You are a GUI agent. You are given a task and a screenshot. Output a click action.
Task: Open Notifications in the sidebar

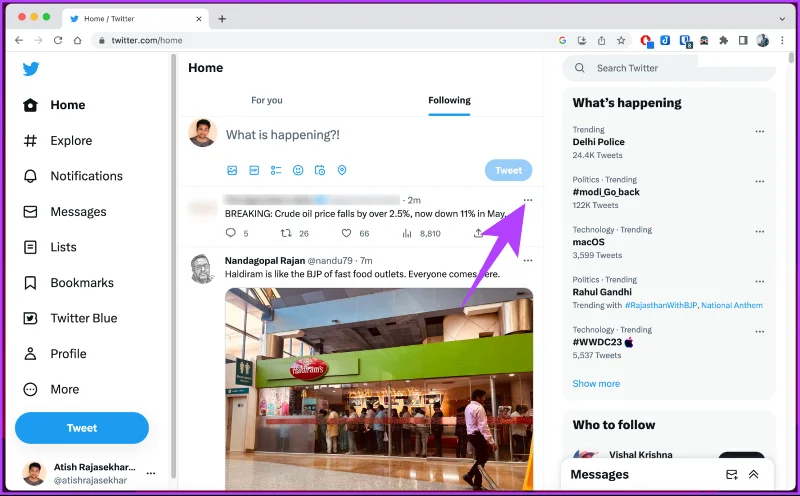(x=73, y=176)
